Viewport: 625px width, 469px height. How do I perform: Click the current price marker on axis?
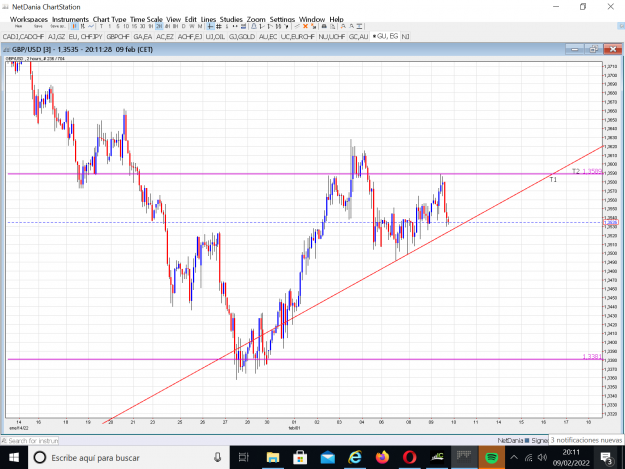tap(610, 222)
